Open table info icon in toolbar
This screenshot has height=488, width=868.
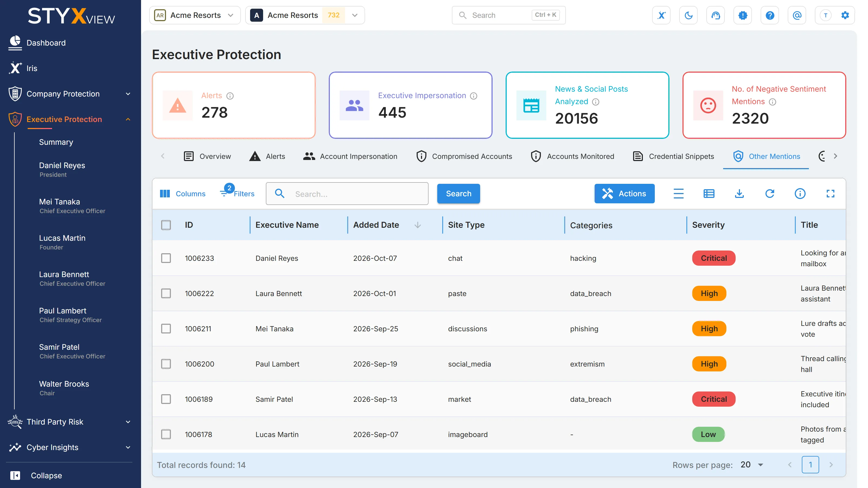click(800, 194)
